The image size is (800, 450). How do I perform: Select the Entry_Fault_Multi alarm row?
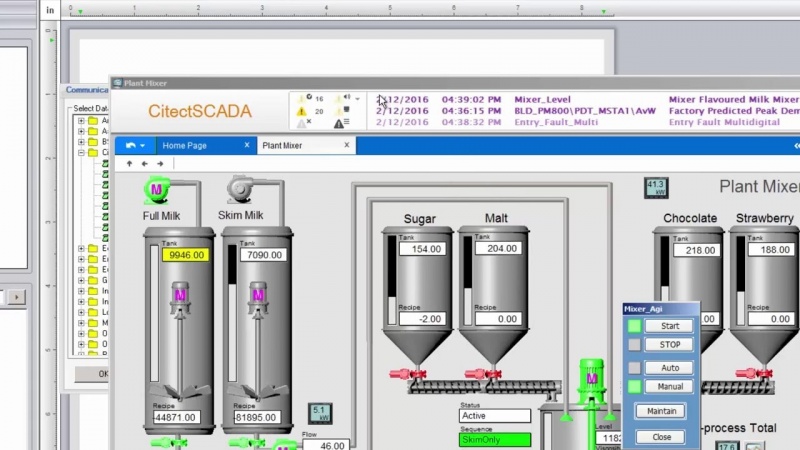[x=588, y=122]
